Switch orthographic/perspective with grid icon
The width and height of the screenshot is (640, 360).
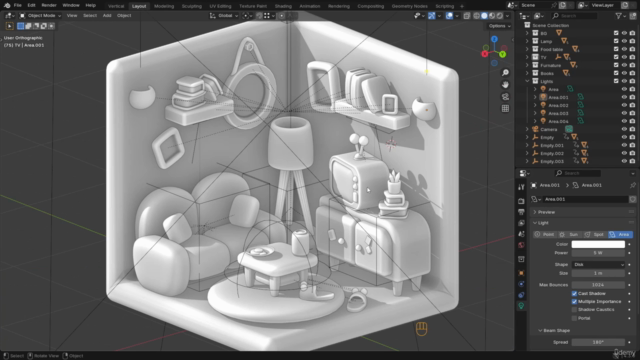[x=505, y=109]
